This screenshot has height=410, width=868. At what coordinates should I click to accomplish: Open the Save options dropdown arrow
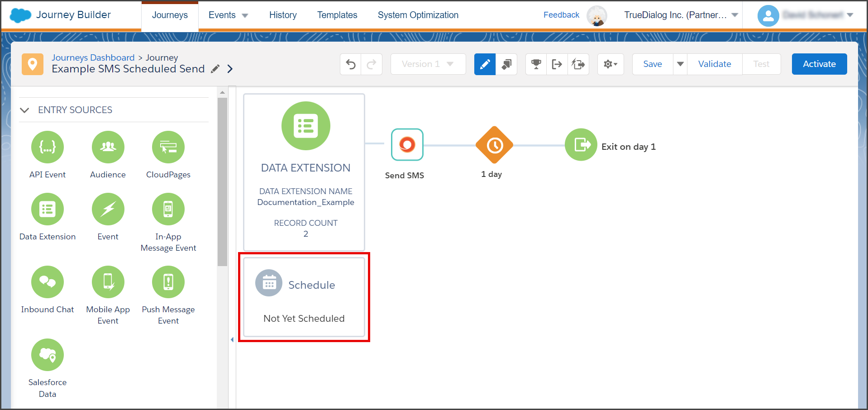click(x=680, y=64)
